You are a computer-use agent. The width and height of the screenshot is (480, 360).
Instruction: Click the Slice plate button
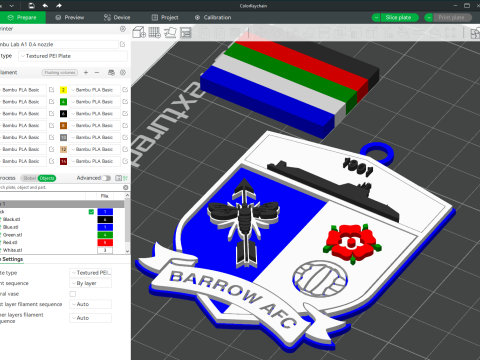[x=399, y=17]
